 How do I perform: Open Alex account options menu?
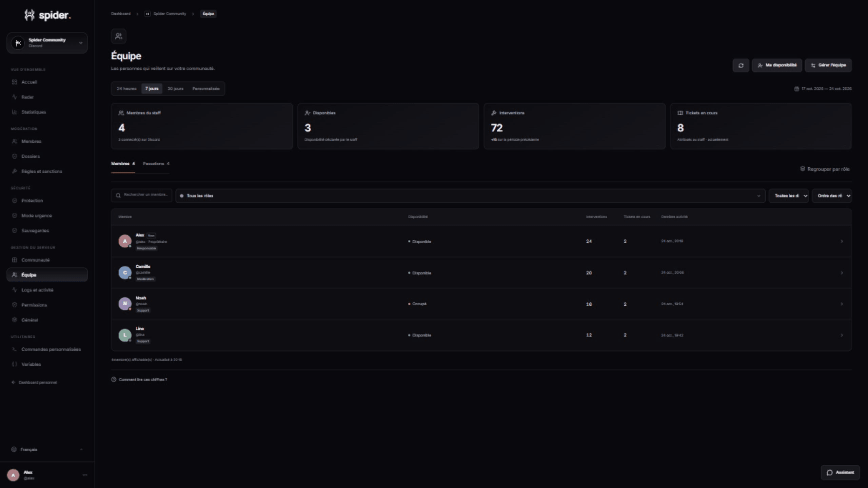85,475
